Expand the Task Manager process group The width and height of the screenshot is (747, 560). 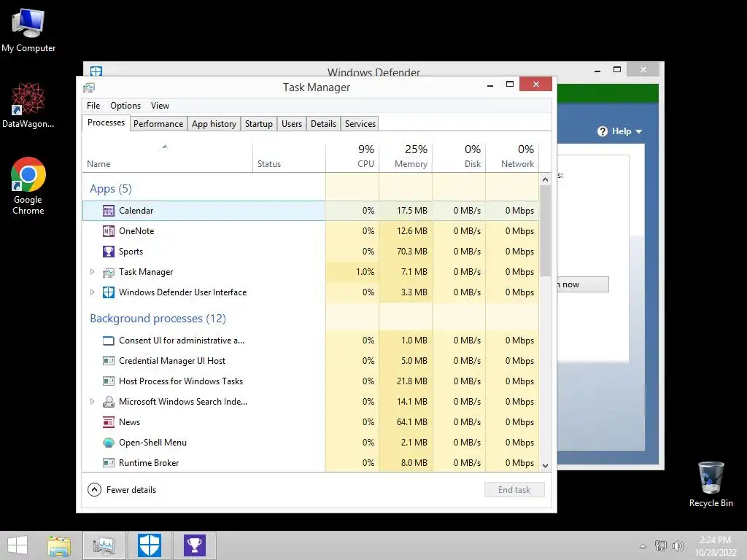point(93,272)
